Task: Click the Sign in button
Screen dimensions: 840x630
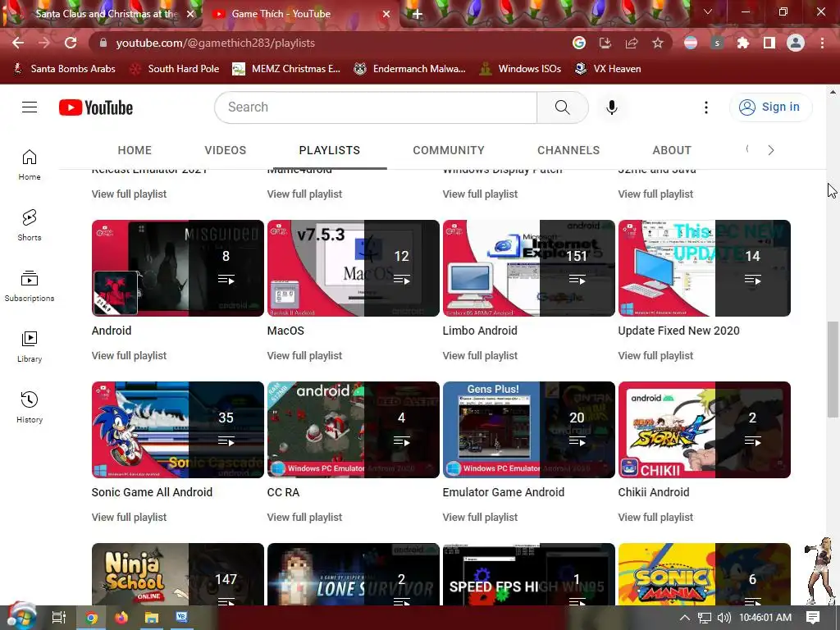Action: [770, 107]
